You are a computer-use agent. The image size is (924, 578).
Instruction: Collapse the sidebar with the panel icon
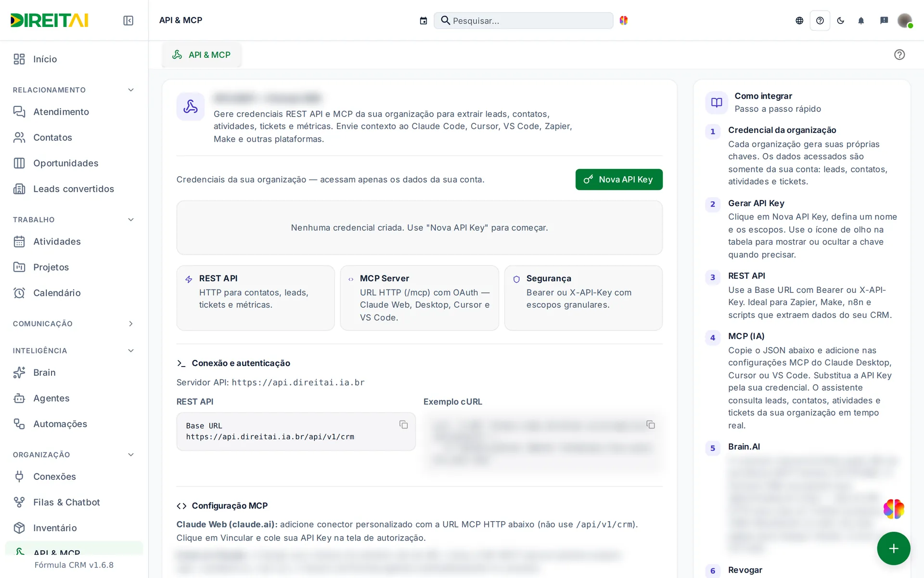coord(128,20)
